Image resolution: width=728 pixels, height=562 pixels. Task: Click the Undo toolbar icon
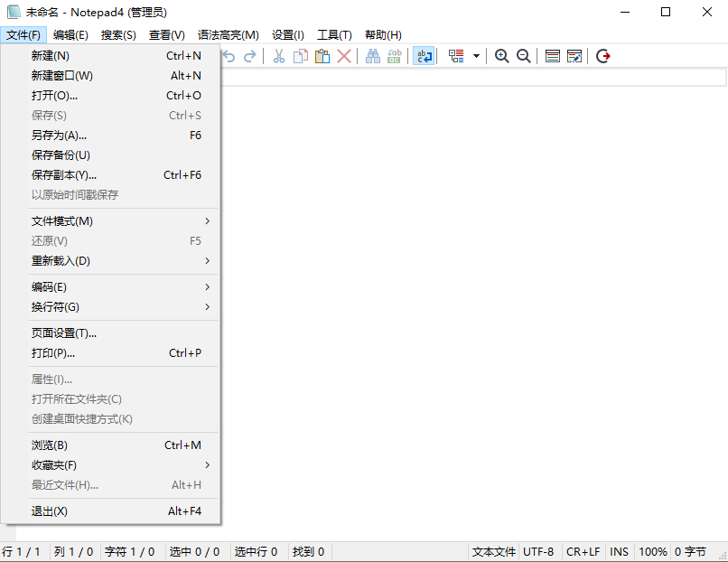tap(229, 56)
